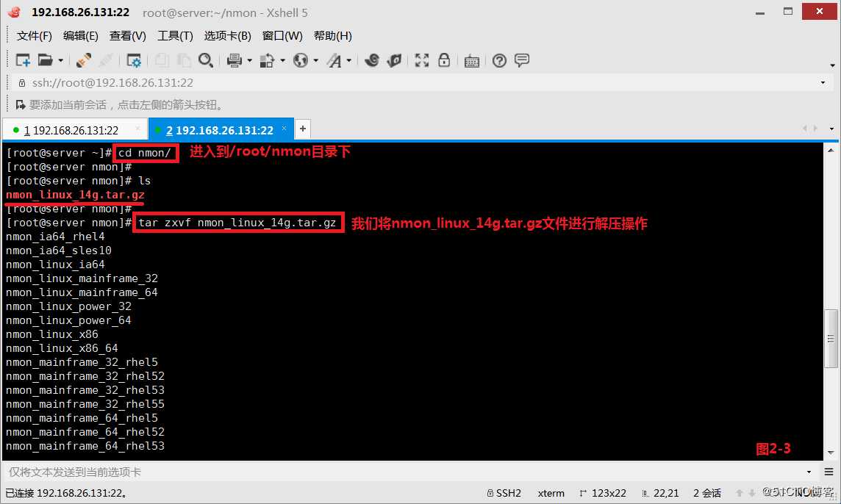Open session Properties gear icon

[134, 60]
